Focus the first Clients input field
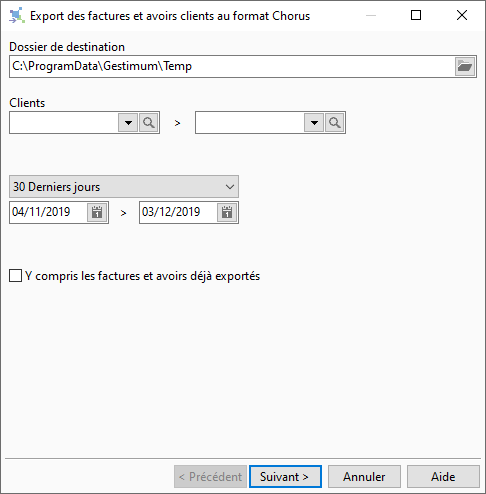Image resolution: width=486 pixels, height=494 pixels. [x=64, y=123]
